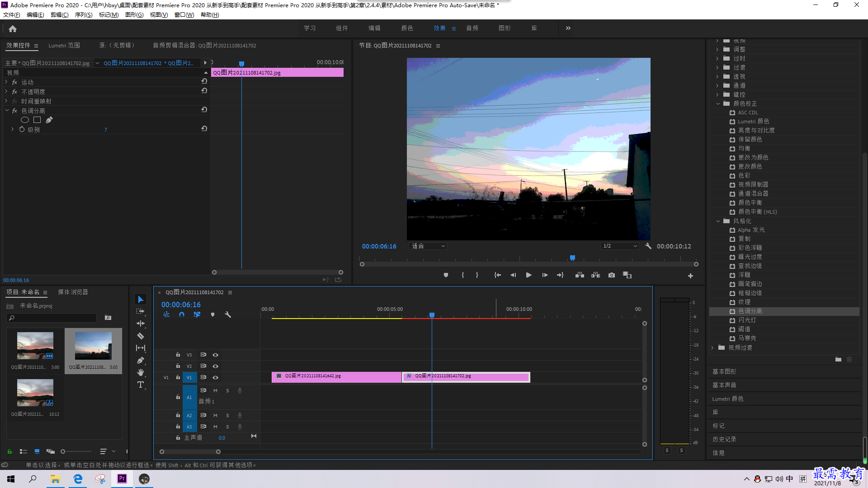
Task: Collapse the 颜色校正 folder
Action: coord(718,103)
